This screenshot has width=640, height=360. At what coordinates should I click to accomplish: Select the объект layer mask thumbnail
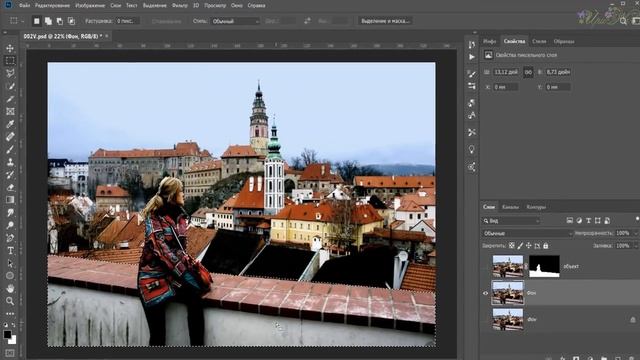tap(544, 267)
